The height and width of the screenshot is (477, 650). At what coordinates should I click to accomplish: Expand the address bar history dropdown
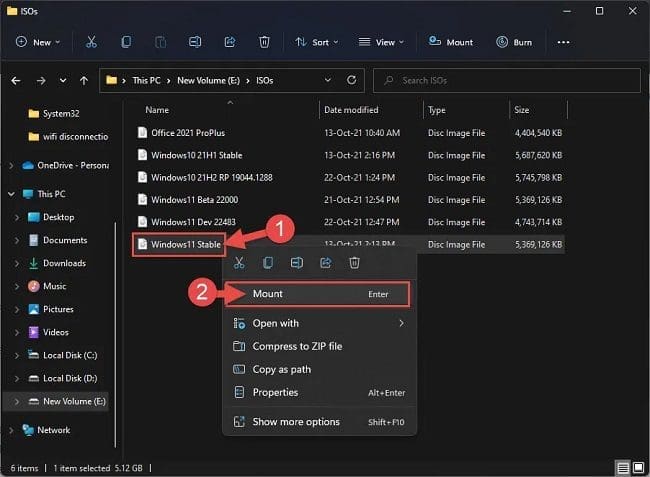pyautogui.click(x=327, y=80)
